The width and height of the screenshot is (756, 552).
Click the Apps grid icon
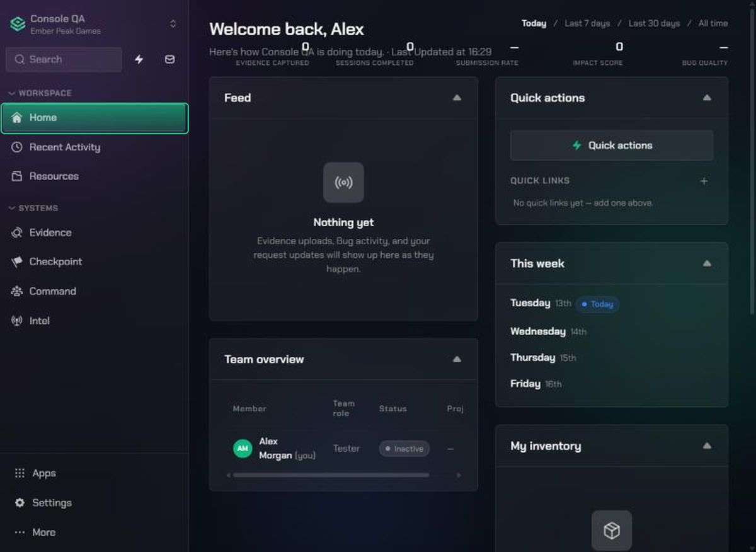[20, 473]
